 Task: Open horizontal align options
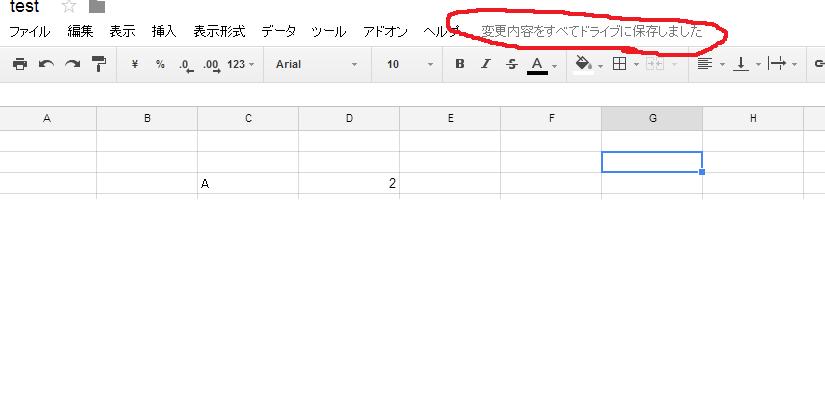tap(710, 64)
